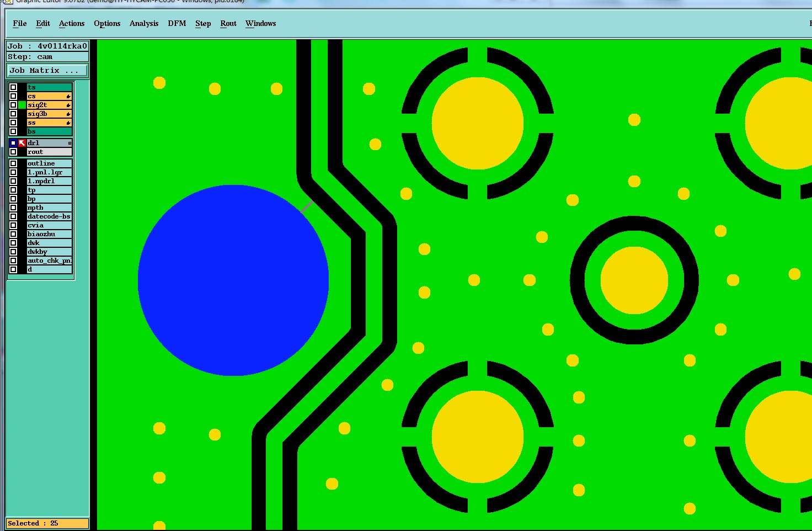Viewport: 812px width, 531px height.
Task: Toggle the dwkby layer checkbox
Action: (13, 252)
